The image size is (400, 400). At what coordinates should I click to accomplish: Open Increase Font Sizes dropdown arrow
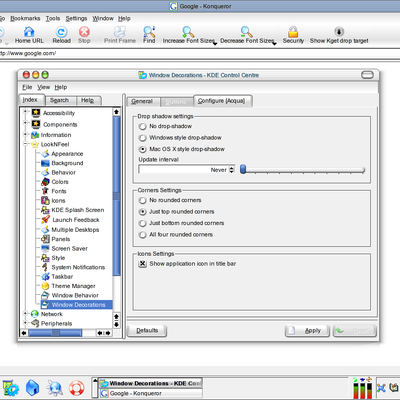click(215, 44)
